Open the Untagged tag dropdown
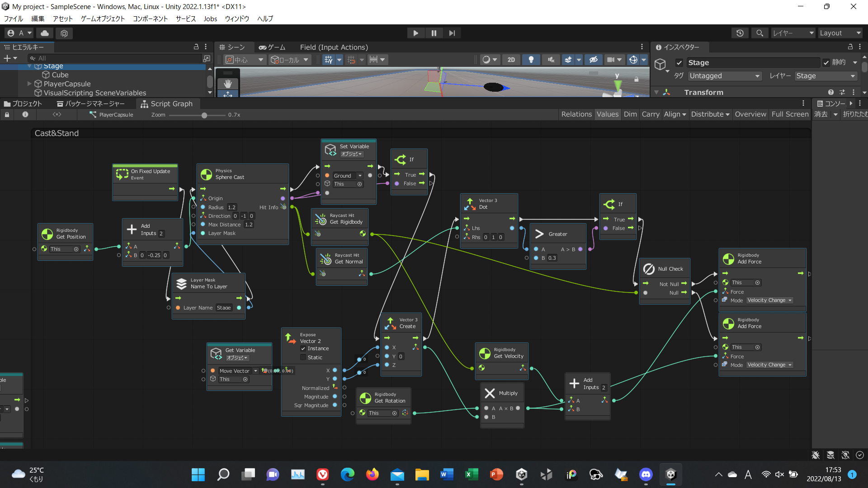 (x=724, y=76)
